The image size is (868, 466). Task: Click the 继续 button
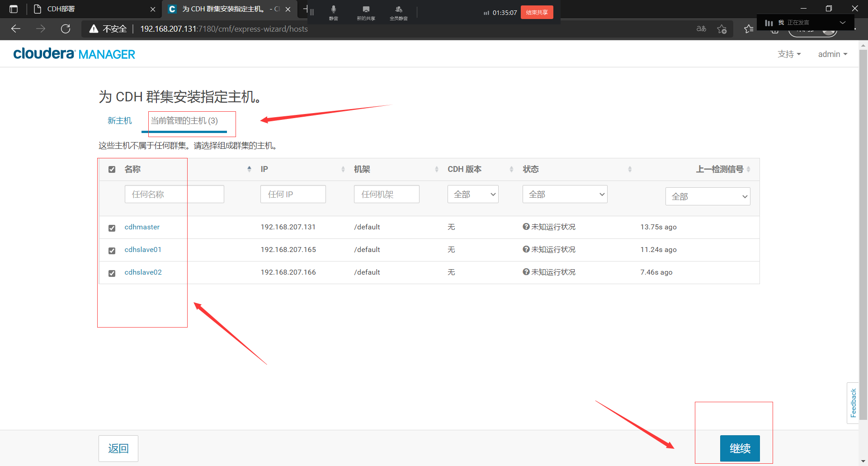tap(740, 448)
